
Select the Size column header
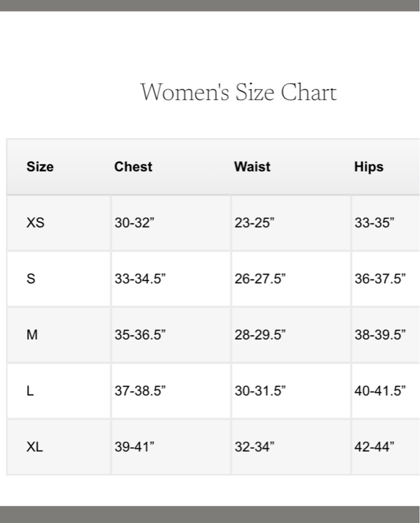tap(40, 167)
